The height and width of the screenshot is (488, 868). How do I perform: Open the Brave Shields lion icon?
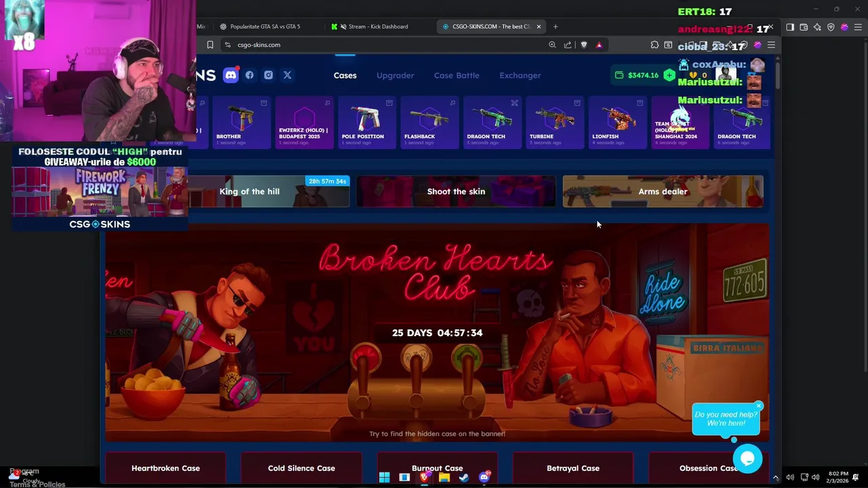tap(584, 45)
